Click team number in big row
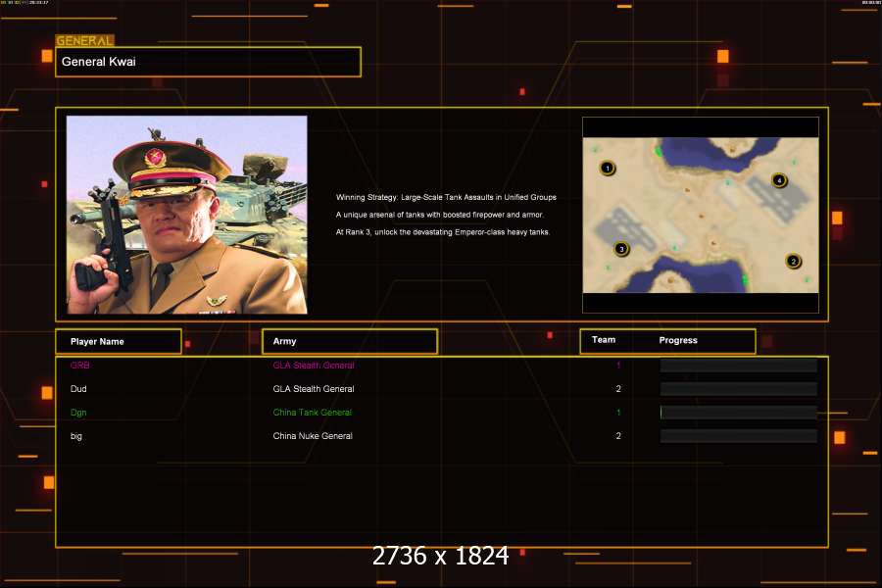The image size is (882, 588). click(x=618, y=436)
